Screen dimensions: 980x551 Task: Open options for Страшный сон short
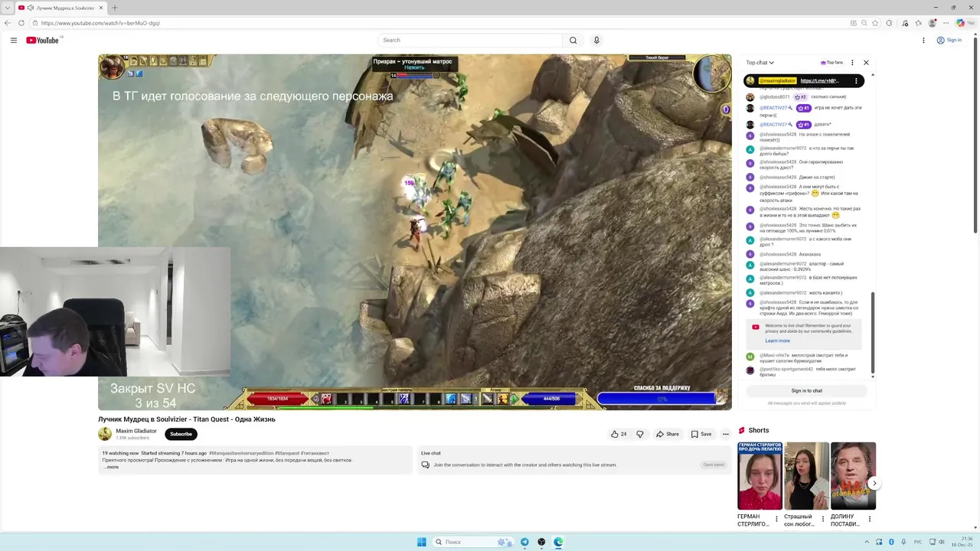tap(823, 520)
